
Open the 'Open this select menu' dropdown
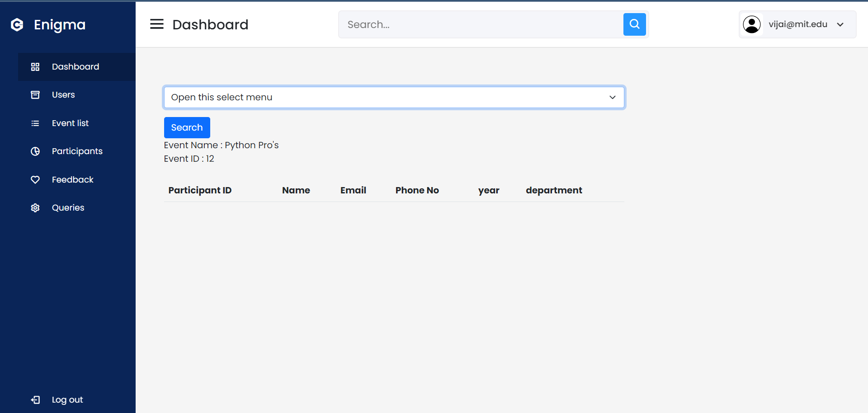click(394, 97)
